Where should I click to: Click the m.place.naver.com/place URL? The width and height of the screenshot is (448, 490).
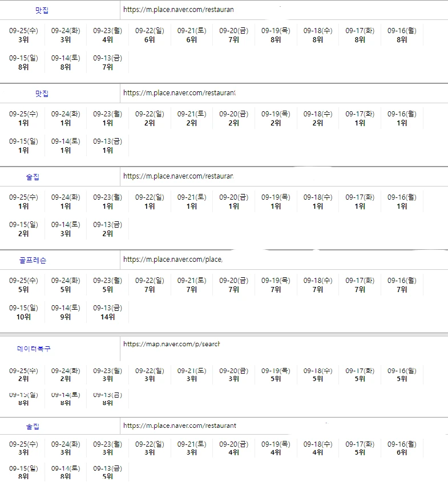pos(172,260)
